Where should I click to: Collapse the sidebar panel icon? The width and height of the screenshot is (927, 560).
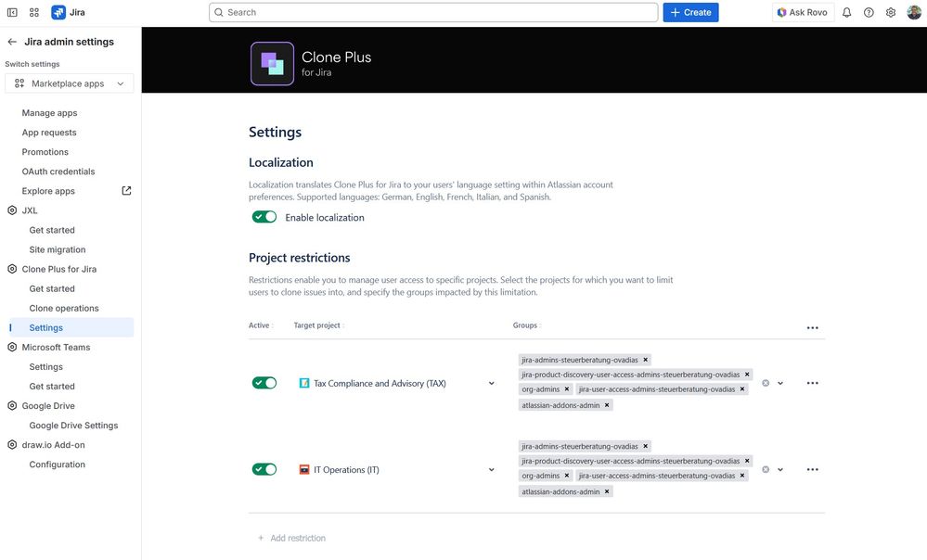[x=12, y=12]
